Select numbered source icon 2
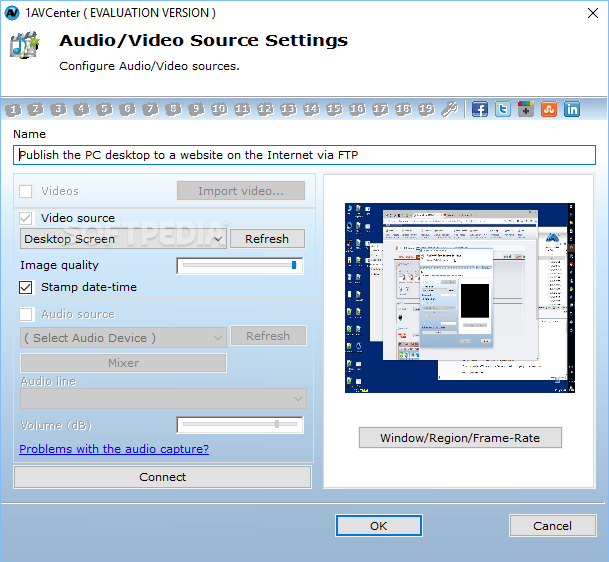Screen dimensions: 609x562 (36, 110)
